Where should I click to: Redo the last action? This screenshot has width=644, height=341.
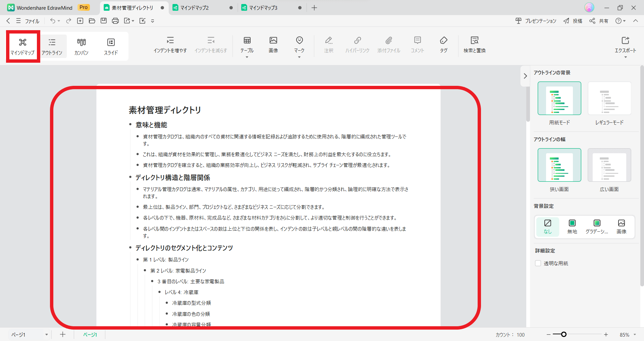coord(69,21)
